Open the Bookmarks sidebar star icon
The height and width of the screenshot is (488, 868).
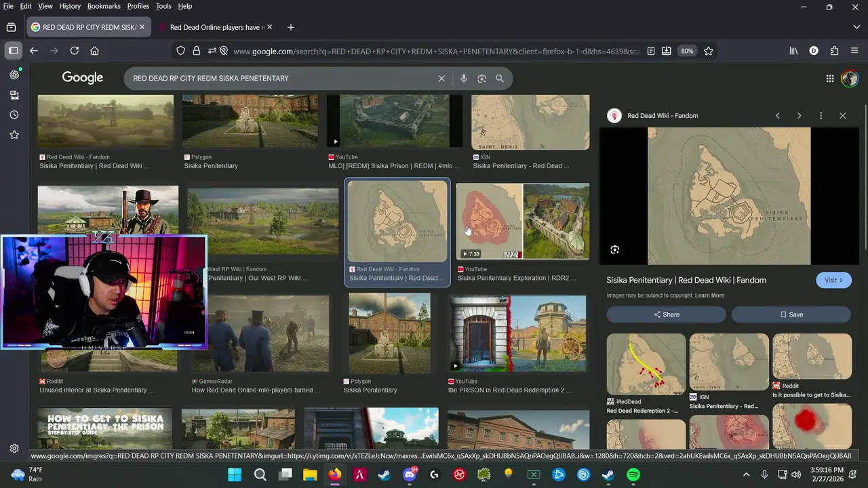pos(14,135)
